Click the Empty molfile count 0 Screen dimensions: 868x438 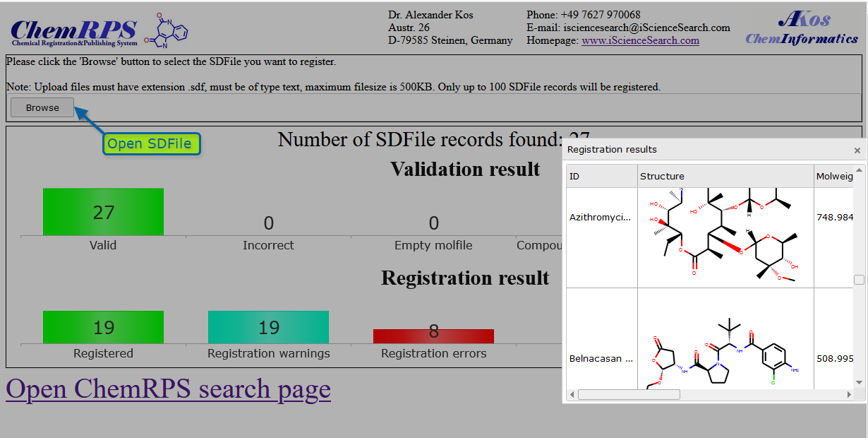click(x=433, y=223)
